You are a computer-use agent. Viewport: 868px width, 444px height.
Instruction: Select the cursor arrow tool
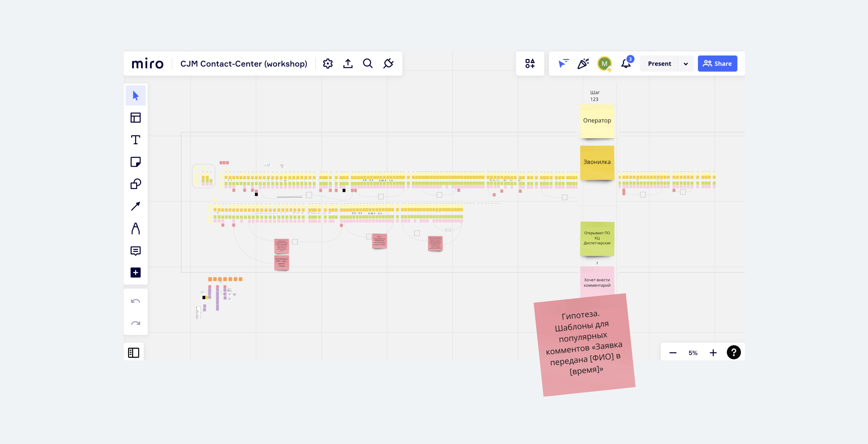coord(135,96)
